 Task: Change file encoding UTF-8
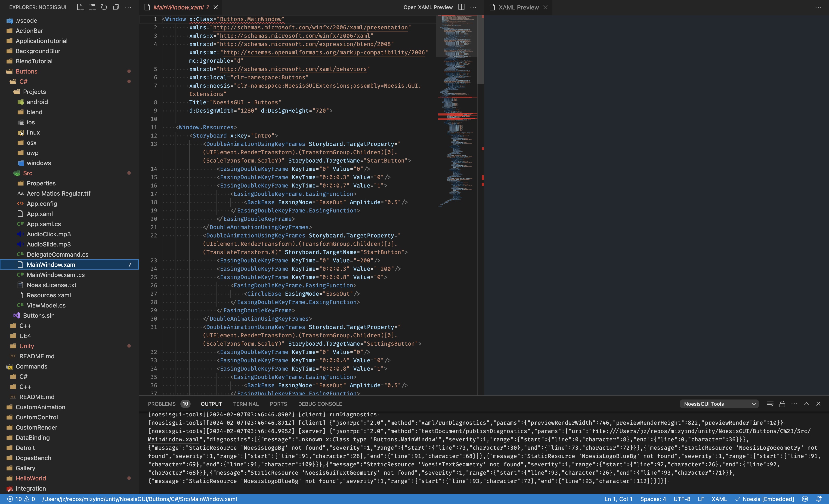coord(682,499)
